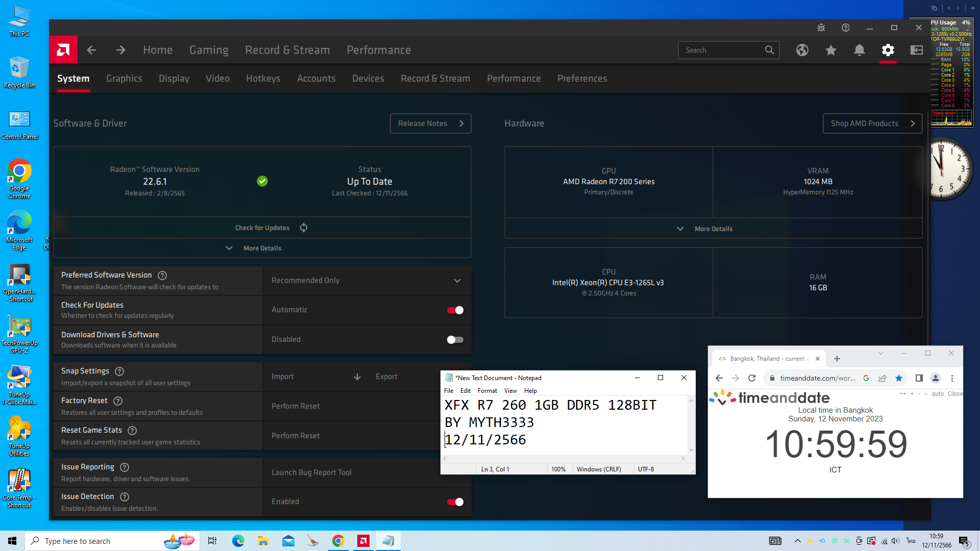The height and width of the screenshot is (551, 980).
Task: Click Check for Updates
Action: pos(262,228)
